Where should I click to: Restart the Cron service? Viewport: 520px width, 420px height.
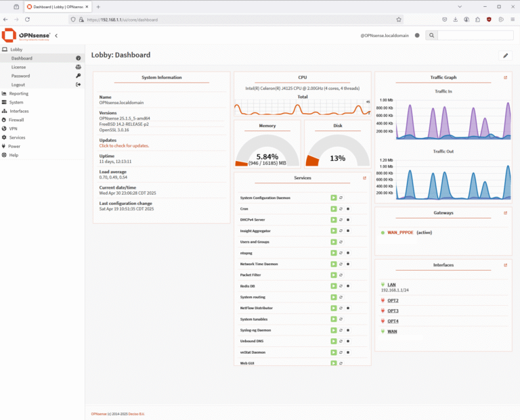tap(341, 209)
